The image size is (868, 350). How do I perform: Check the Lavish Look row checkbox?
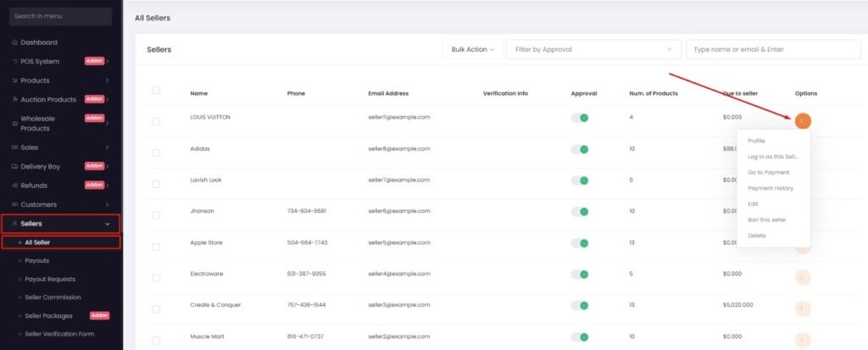pos(156,184)
